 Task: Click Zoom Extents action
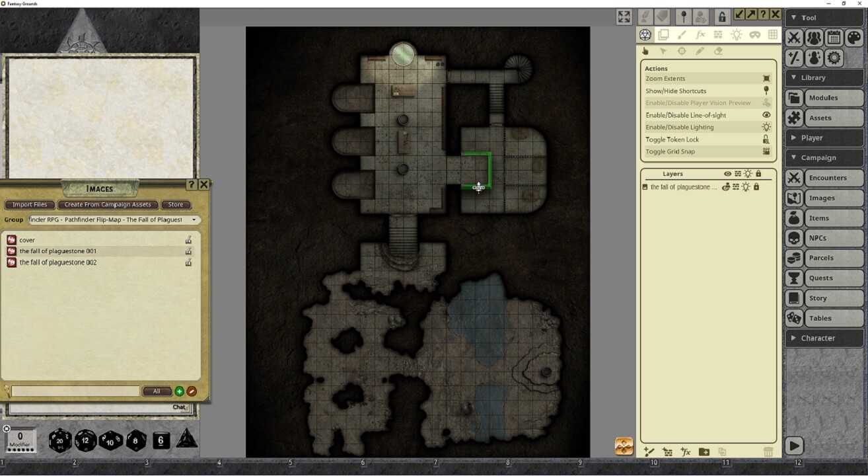708,79
